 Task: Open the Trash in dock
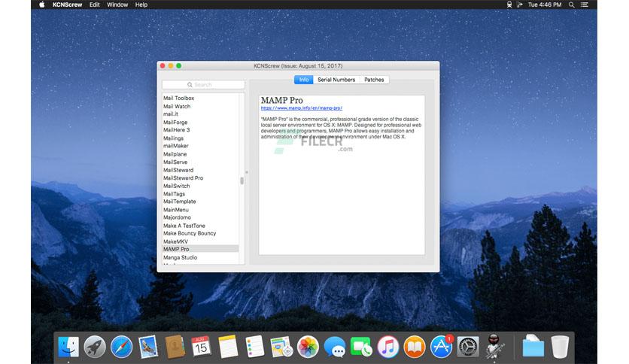(x=560, y=347)
